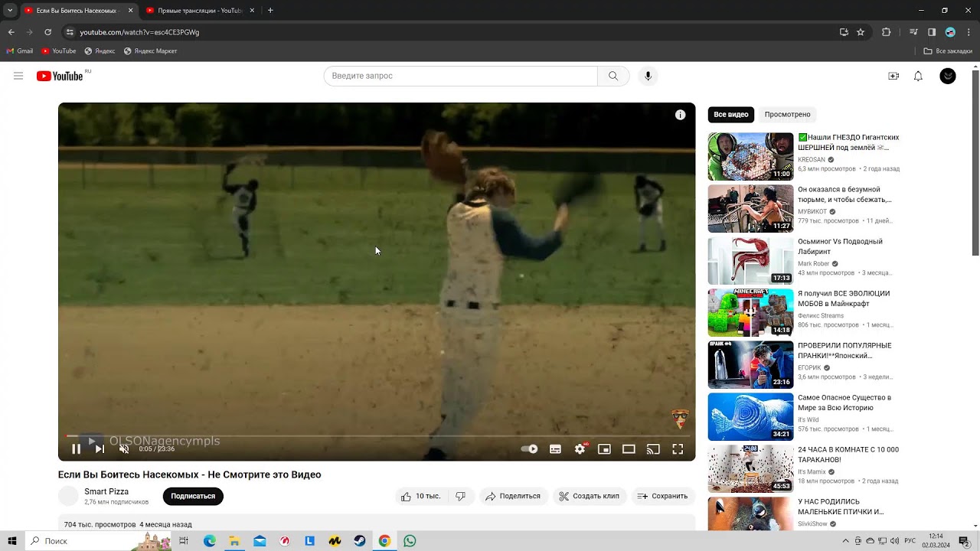Show hidden system tray icons
The image size is (980, 551).
[x=845, y=541]
